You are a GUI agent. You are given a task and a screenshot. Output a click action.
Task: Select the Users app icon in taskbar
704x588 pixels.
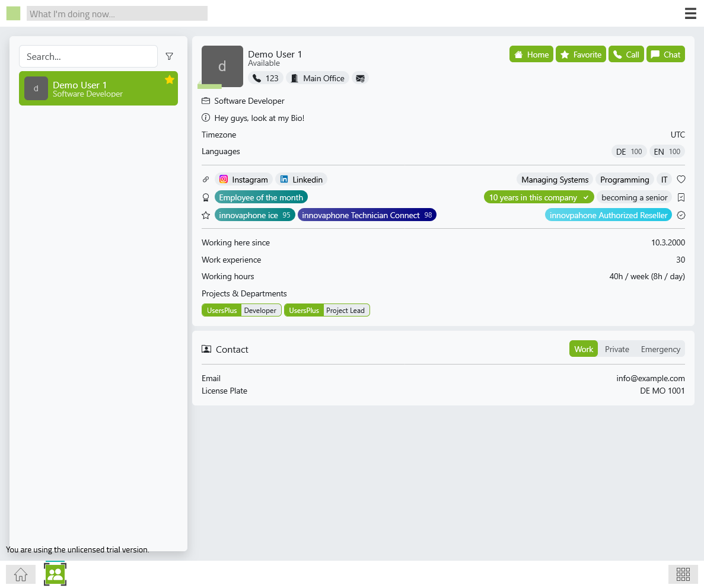(x=55, y=574)
